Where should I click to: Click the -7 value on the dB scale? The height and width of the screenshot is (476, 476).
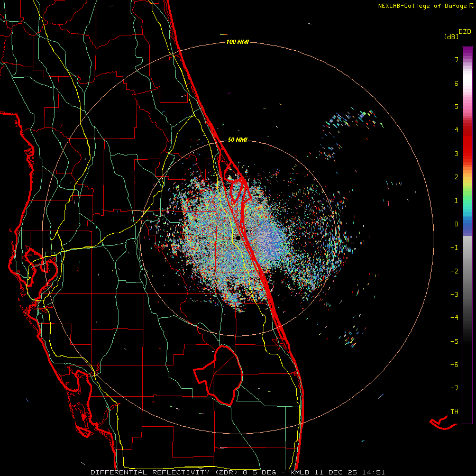tap(454, 388)
